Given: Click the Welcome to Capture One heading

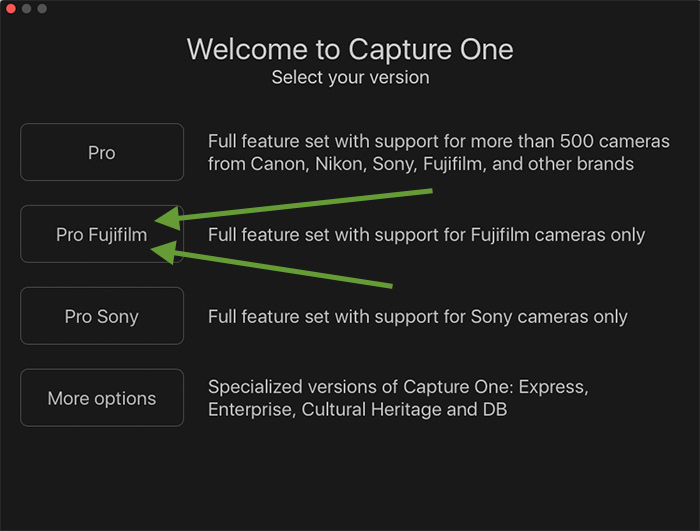Looking at the screenshot, I should pos(350,49).
